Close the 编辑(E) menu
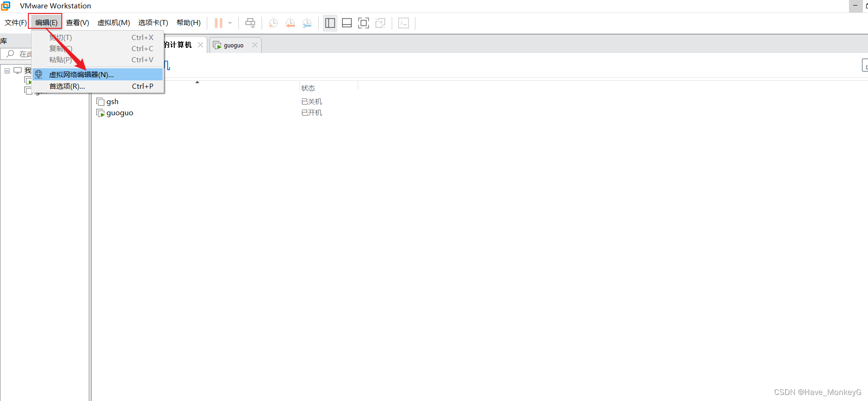The height and width of the screenshot is (401, 868). pos(46,23)
